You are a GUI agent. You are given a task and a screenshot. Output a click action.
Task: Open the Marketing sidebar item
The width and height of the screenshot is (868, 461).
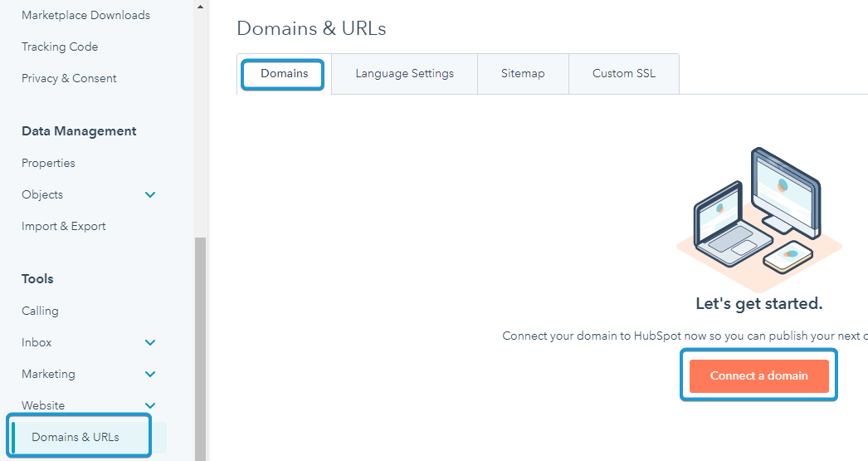[48, 375]
